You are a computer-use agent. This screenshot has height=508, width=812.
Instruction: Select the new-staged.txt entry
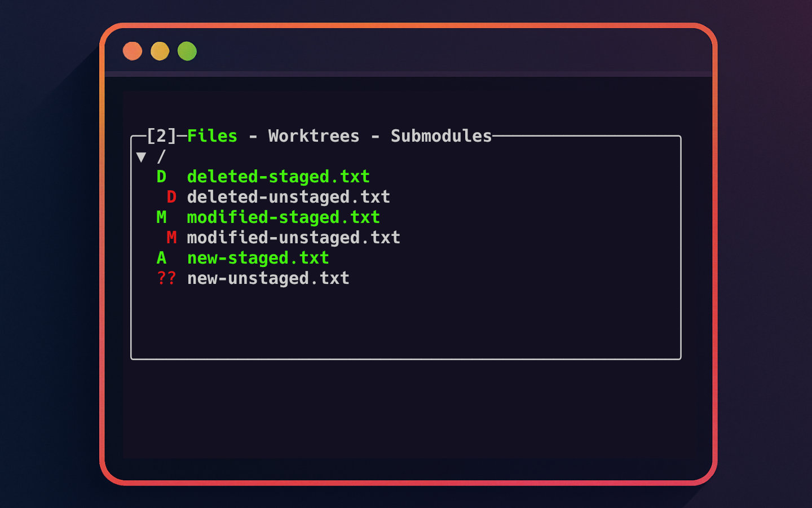pyautogui.click(x=257, y=258)
